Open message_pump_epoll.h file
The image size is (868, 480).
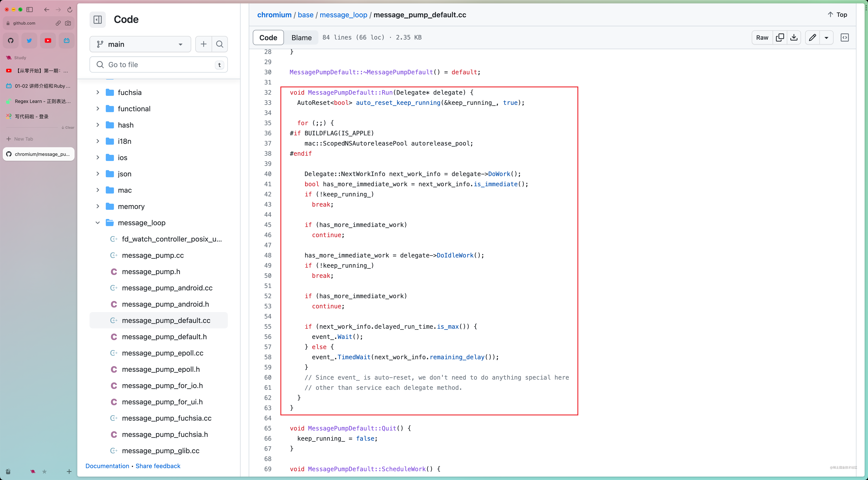(159, 369)
